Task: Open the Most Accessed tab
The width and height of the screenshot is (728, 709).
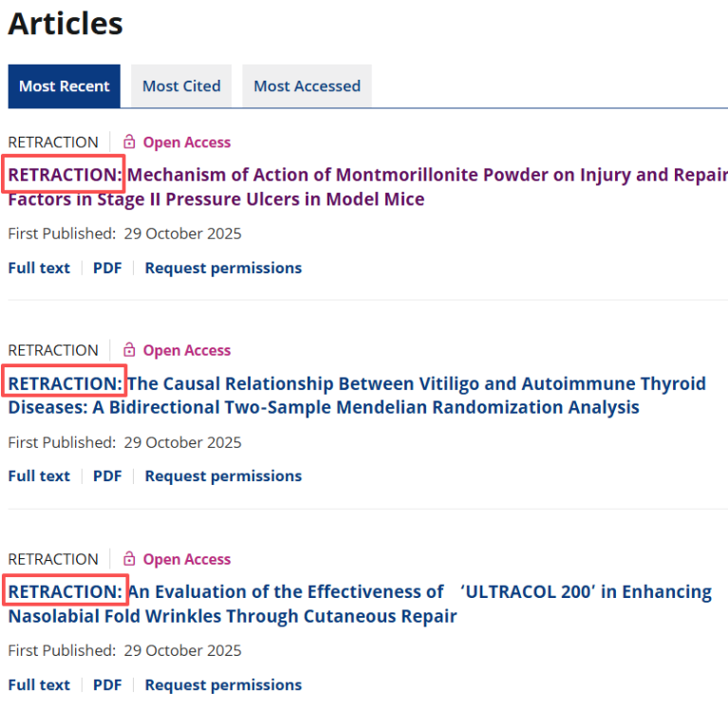Action: 307,86
